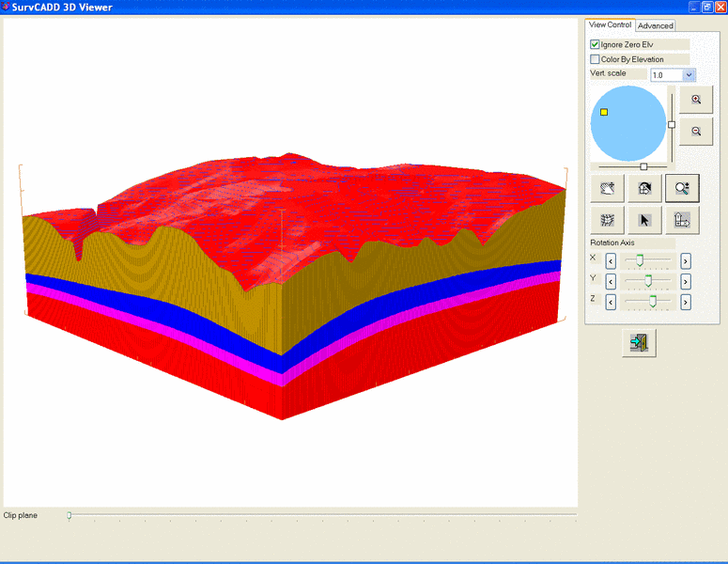Decrease Y rotation with left arrow

pyautogui.click(x=611, y=282)
